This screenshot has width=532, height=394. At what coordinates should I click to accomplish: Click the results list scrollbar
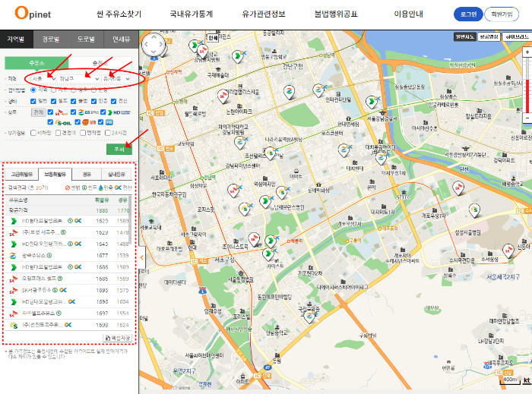(130, 220)
